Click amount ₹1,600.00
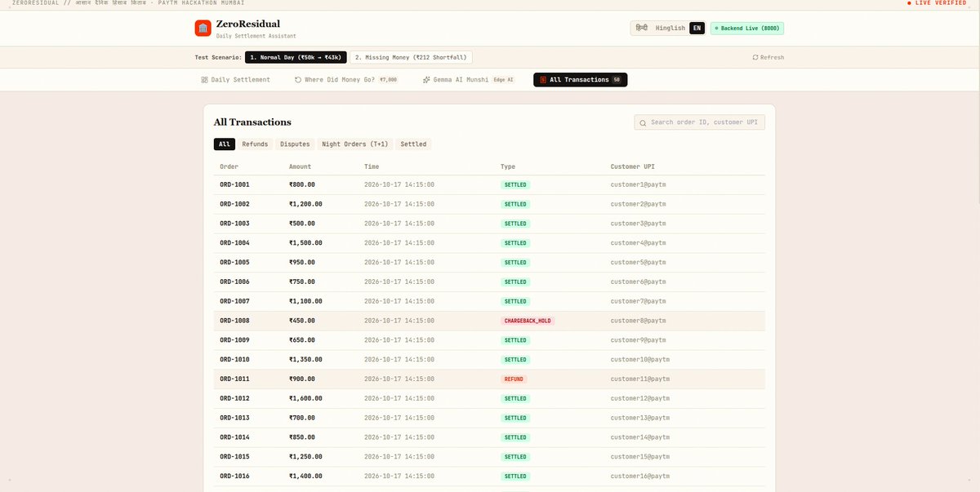Viewport: 980px width, 492px height. [x=305, y=398]
